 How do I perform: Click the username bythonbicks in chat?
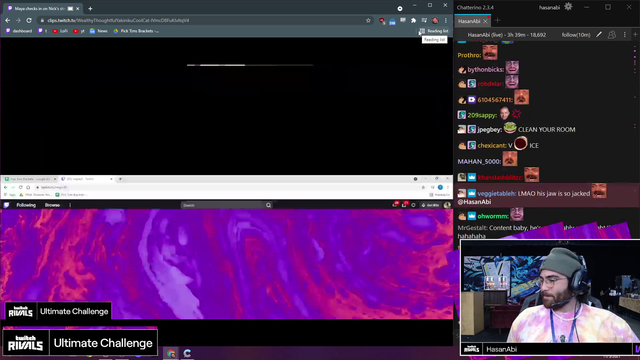pos(485,69)
